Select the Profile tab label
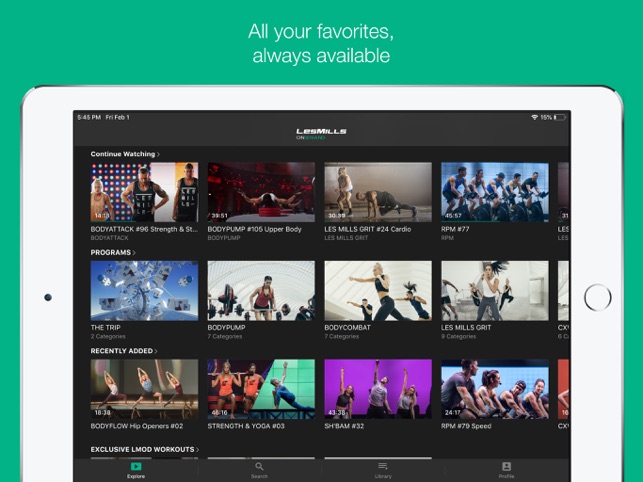 tap(506, 476)
